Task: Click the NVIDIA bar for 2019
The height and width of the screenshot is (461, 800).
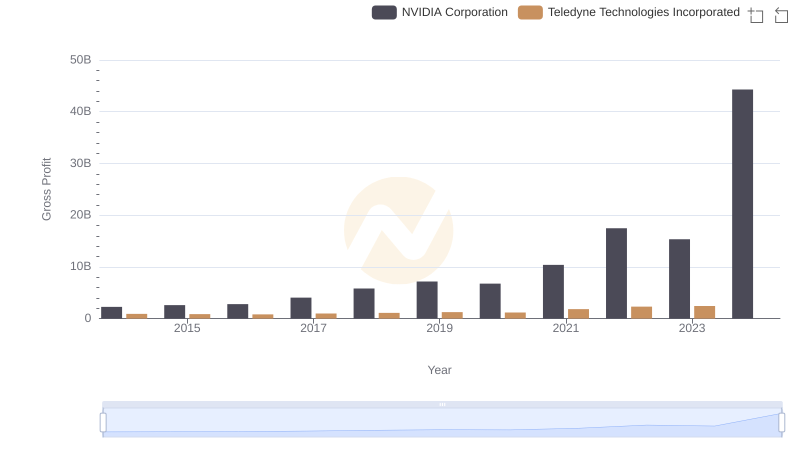Action: pyautogui.click(x=427, y=300)
